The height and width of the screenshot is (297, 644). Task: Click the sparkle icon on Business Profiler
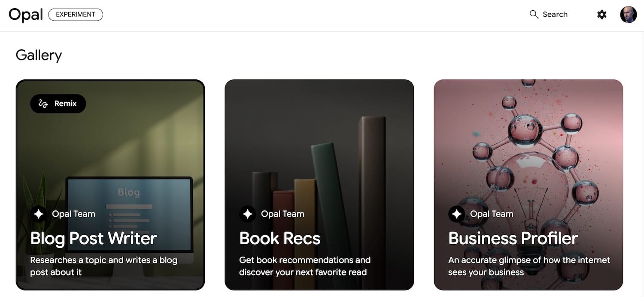coord(456,214)
